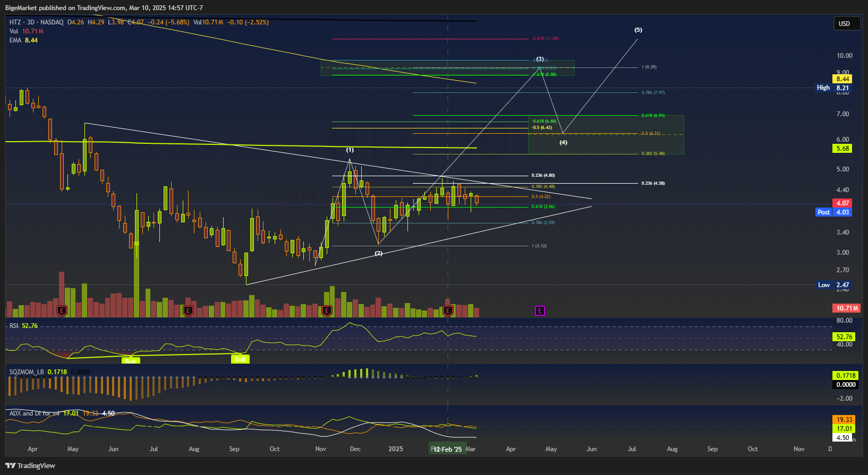Click the purple upcoming earnings E marker
This screenshot has height=475, width=868.
tap(540, 311)
